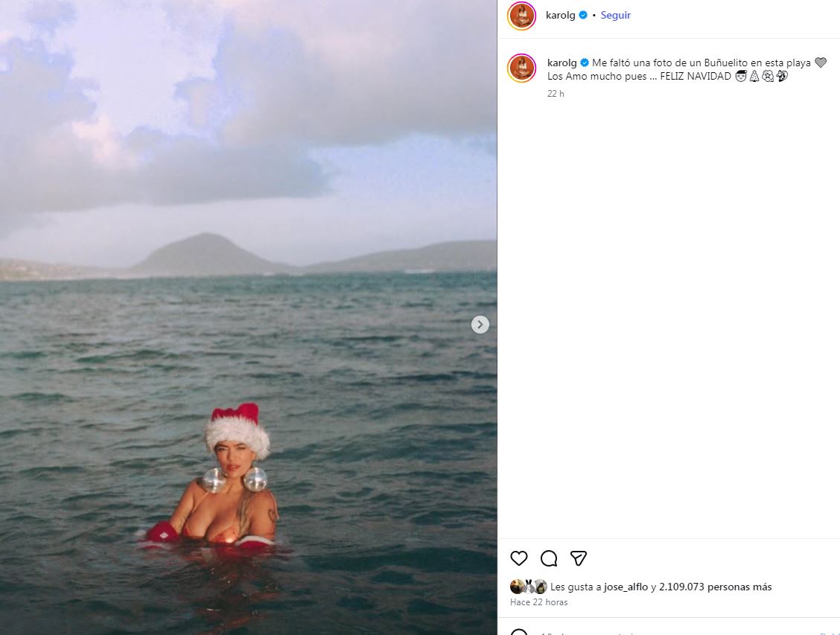Click the karolg username in the caption
840x635 pixels.
562,63
